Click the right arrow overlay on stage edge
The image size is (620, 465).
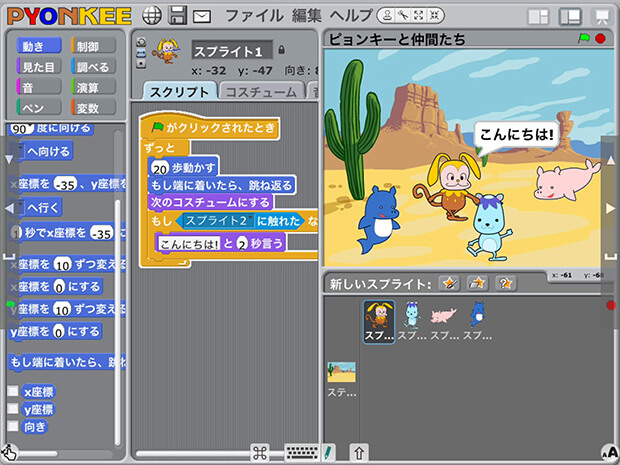(x=611, y=208)
